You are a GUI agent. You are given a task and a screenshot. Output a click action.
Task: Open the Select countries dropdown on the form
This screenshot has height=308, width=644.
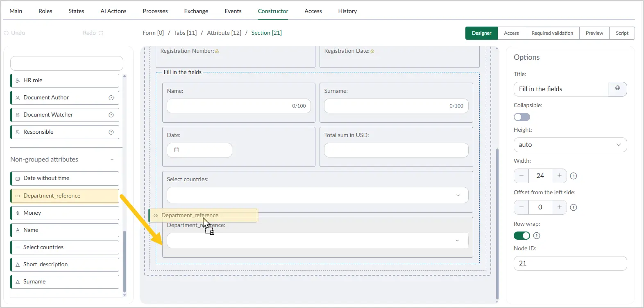click(x=317, y=195)
